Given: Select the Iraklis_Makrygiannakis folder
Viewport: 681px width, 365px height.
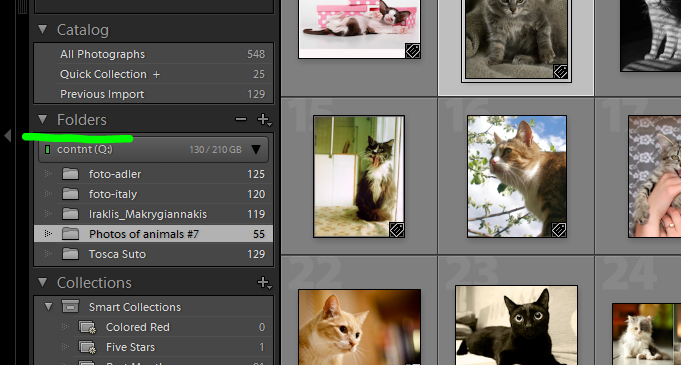Looking at the screenshot, I should pos(153,214).
